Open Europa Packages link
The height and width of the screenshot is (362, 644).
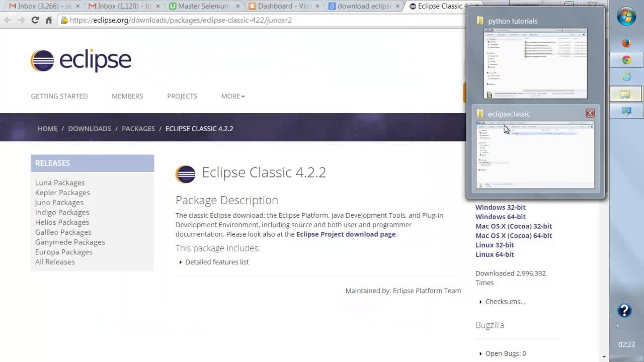coord(64,252)
